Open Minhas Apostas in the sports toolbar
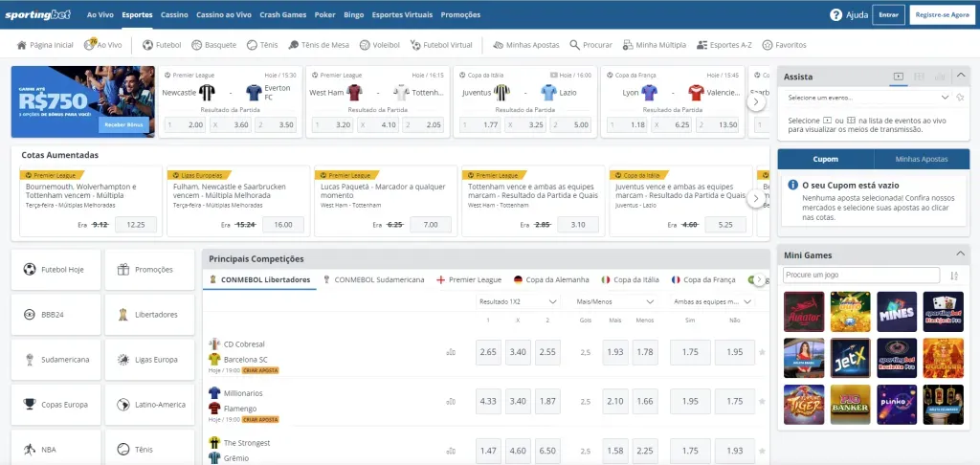980x465 pixels. pyautogui.click(x=525, y=45)
